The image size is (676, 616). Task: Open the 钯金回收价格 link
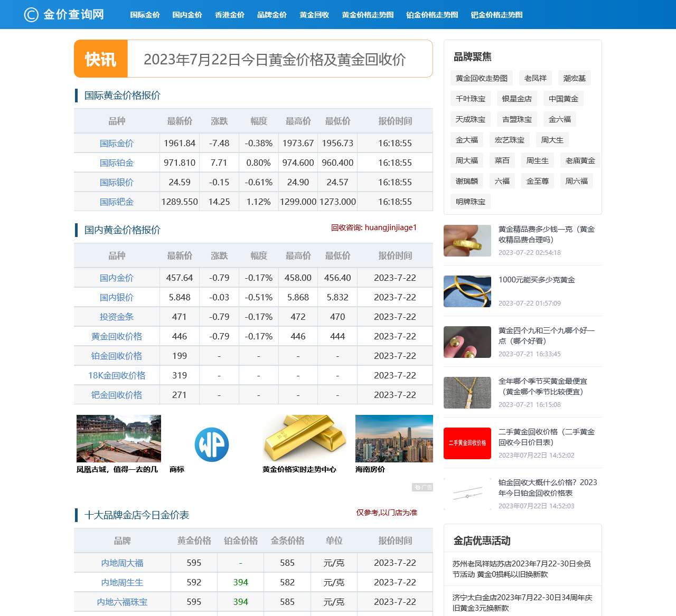(117, 395)
